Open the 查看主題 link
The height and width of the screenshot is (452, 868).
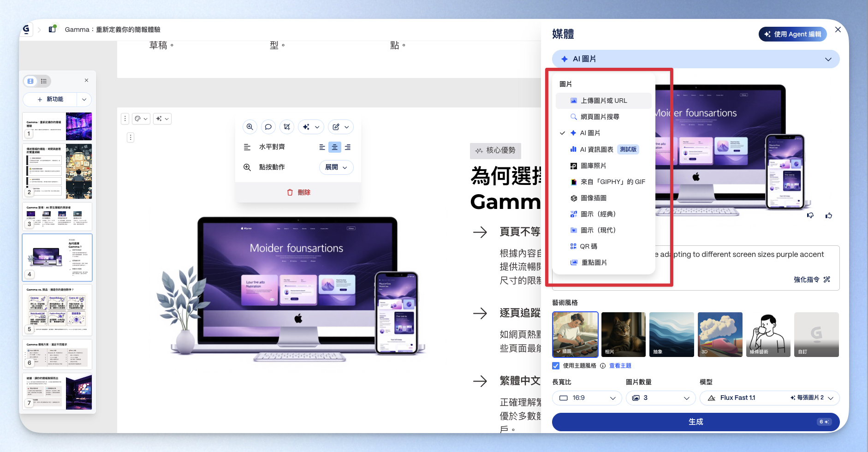[x=620, y=366]
